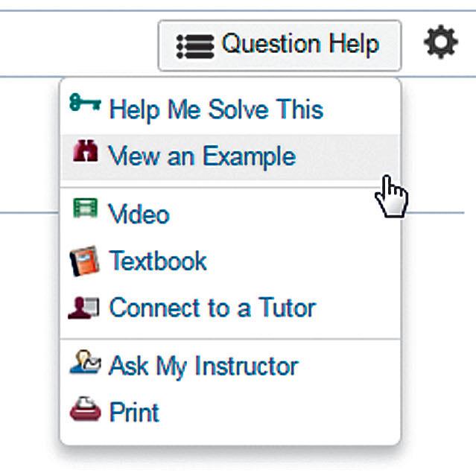This screenshot has width=476, height=476.
Task: Select the Print menu option
Action: tap(134, 412)
